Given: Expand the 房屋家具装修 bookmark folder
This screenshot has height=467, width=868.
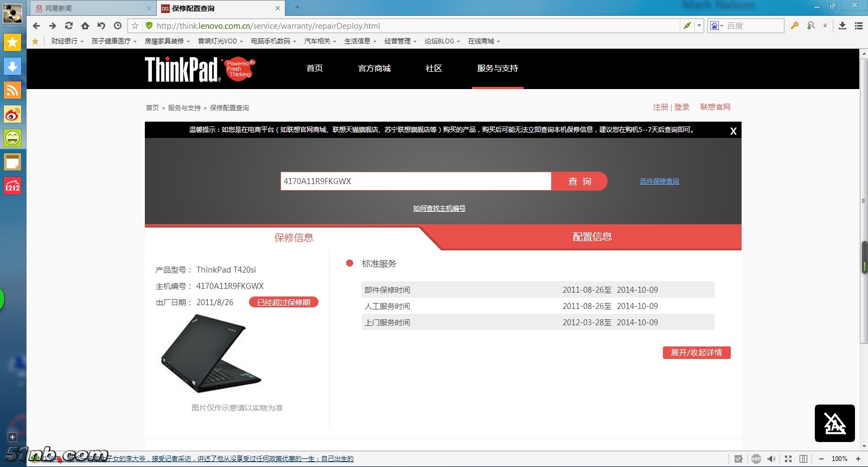Looking at the screenshot, I should point(167,41).
